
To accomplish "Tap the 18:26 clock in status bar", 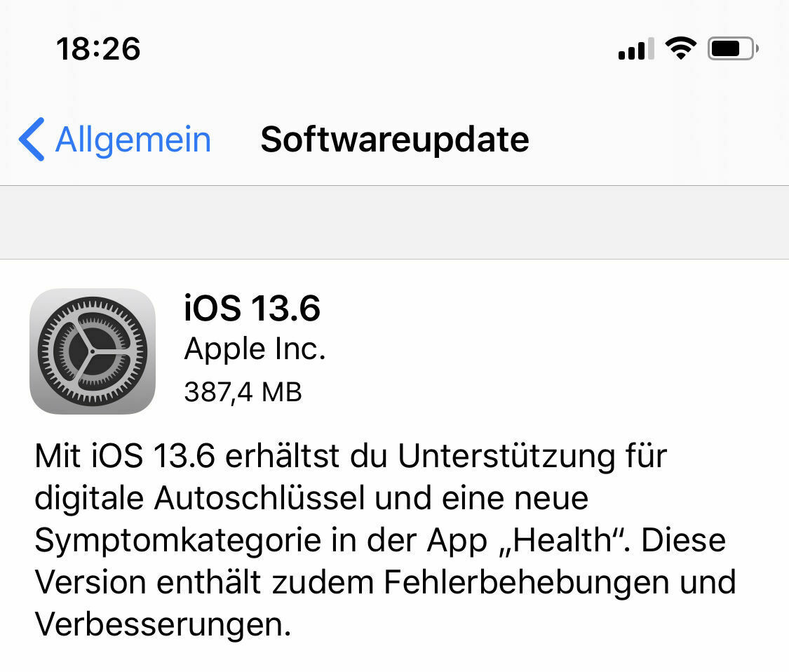I will [x=98, y=49].
